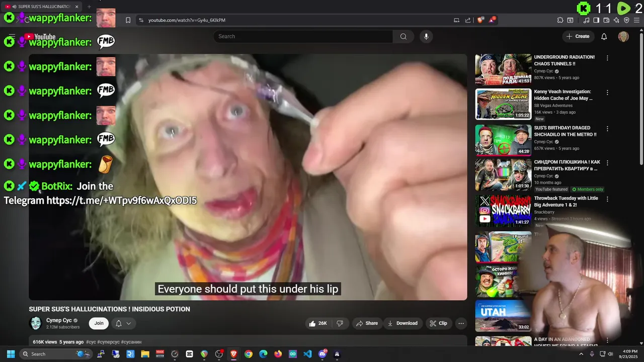Open the Windows Start menu
Image resolution: width=644 pixels, height=362 pixels.
click(x=11, y=354)
